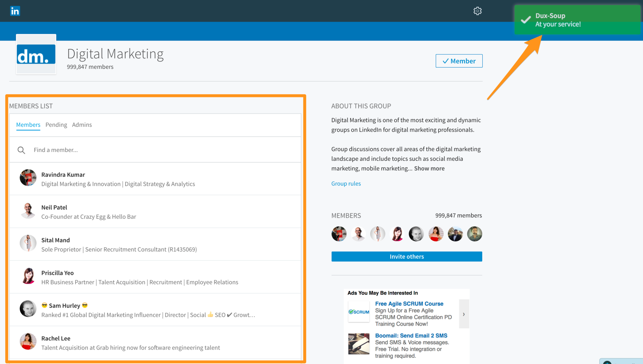Click the LinkedIn settings gear icon

[477, 11]
